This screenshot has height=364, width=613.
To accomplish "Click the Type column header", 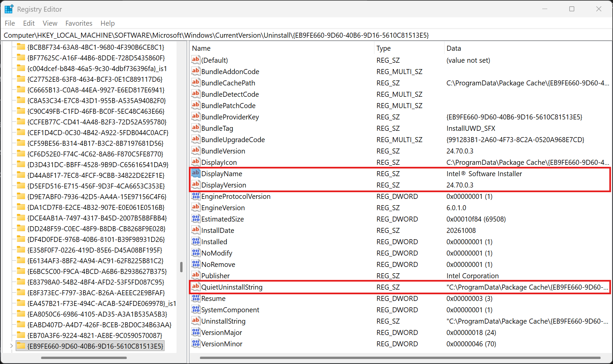I will 409,48.
